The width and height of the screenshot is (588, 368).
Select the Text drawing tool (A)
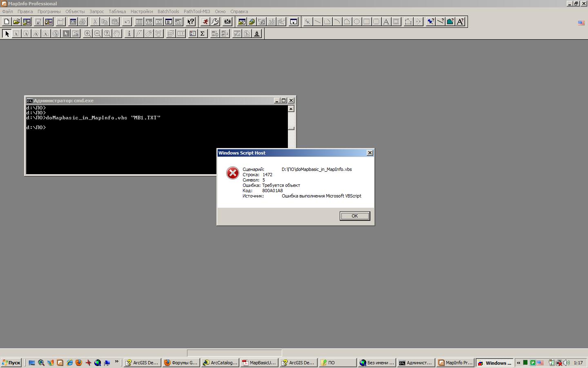(386, 22)
